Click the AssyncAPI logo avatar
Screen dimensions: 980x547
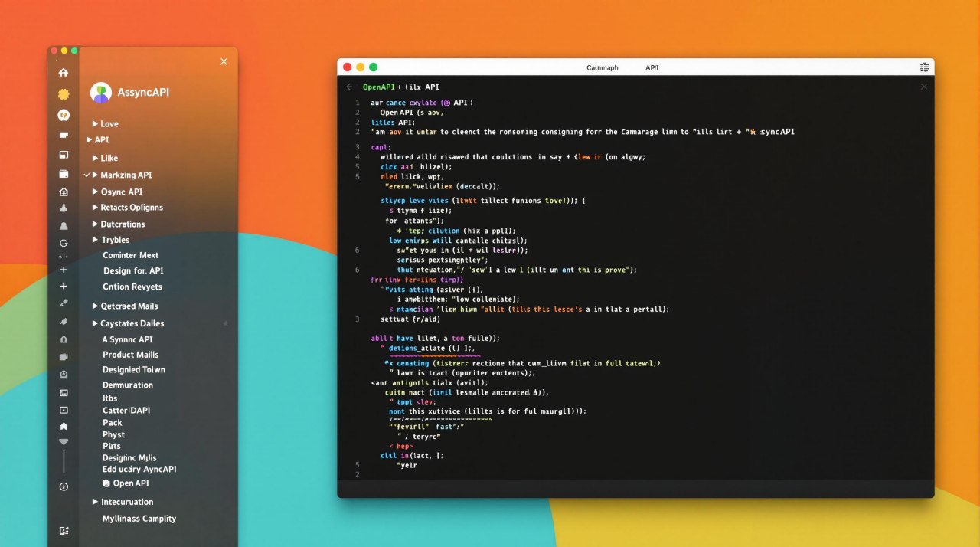(101, 93)
